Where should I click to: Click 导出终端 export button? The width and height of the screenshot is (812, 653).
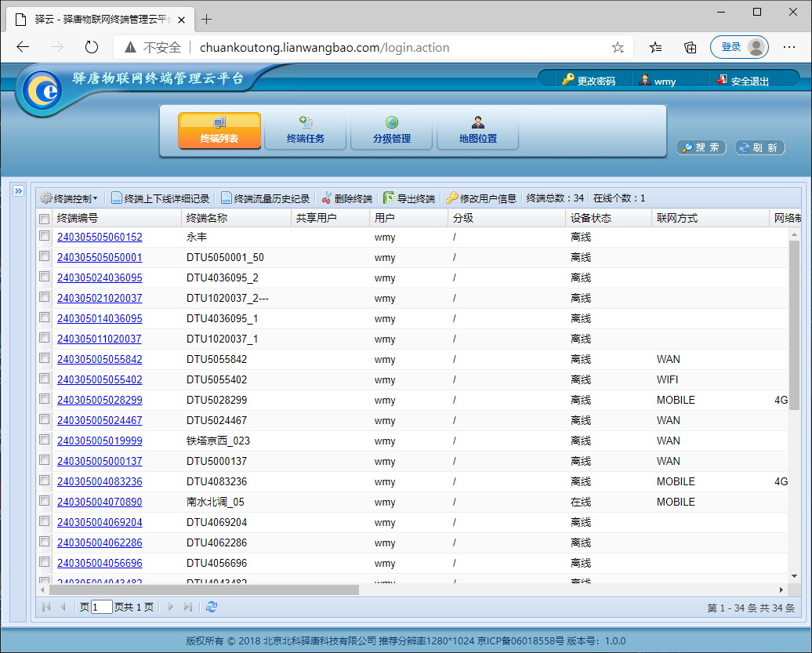409,198
